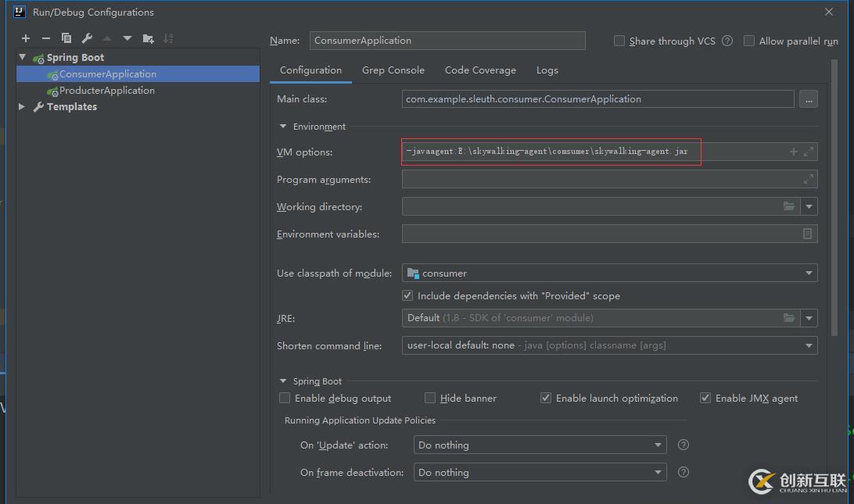Click the Move into new folder icon
Image resolution: width=854 pixels, height=504 pixels.
149,38
